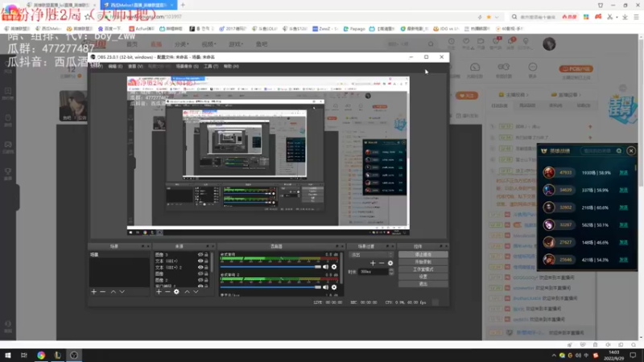Image resolution: width=644 pixels, height=362 pixels.
Task: Open OBS '帮助(H)' menu
Action: click(x=231, y=66)
